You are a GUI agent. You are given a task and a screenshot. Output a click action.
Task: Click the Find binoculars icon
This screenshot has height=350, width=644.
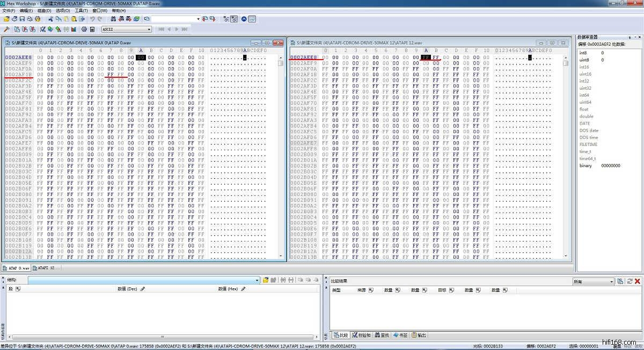(114, 19)
